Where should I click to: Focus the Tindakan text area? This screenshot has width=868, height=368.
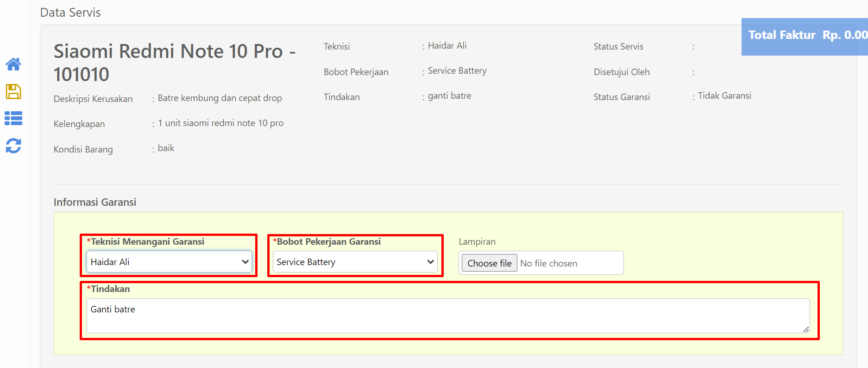tap(448, 316)
